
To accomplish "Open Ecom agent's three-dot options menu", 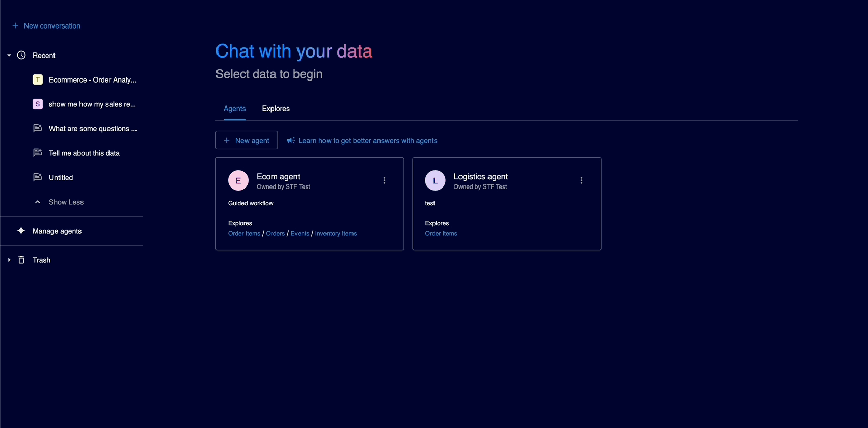I will click(x=384, y=180).
